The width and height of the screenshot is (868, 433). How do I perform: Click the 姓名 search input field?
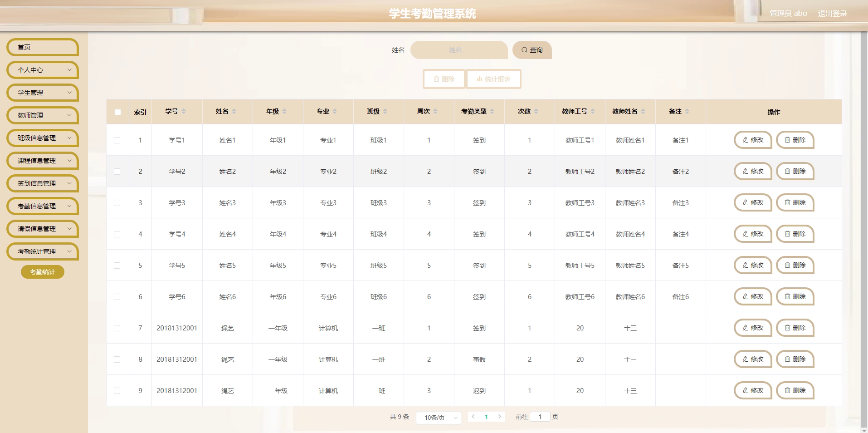pos(458,50)
